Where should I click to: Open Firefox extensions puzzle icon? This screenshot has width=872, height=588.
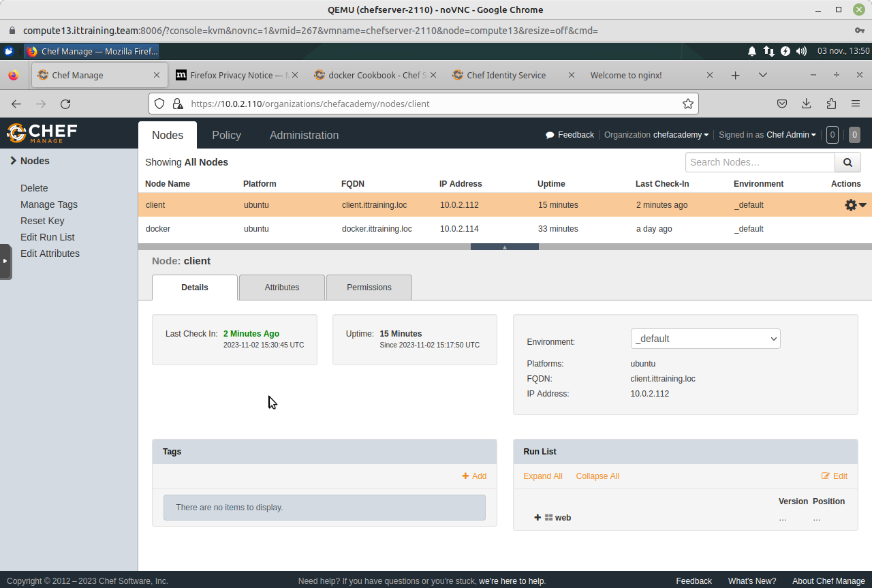point(830,104)
